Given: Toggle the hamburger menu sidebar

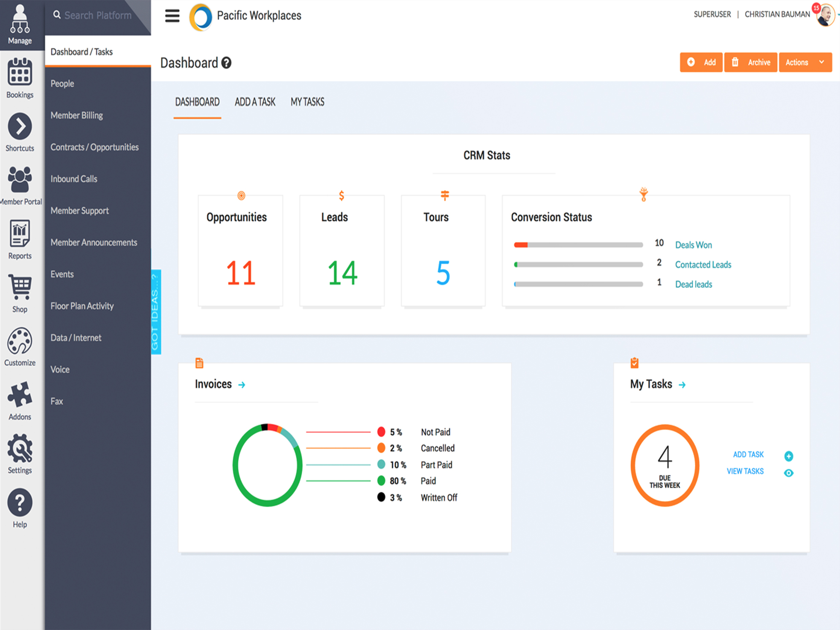Looking at the screenshot, I should tap(172, 16).
